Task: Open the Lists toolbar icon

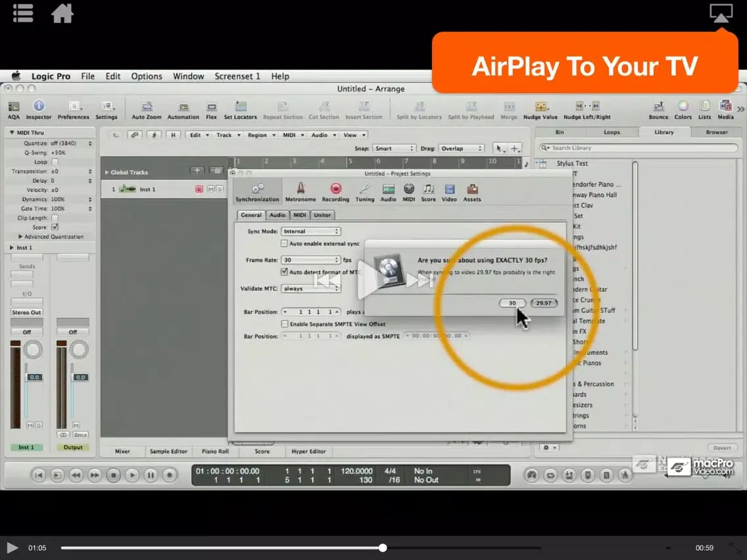Action: click(x=705, y=110)
